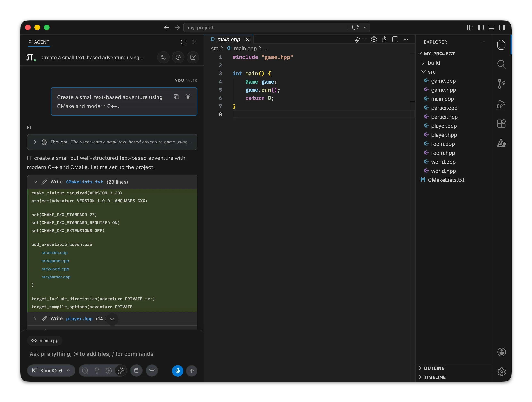Screen dimensions: 532x402
Task: Click the chat session settings sliders icon
Action: click(163, 57)
